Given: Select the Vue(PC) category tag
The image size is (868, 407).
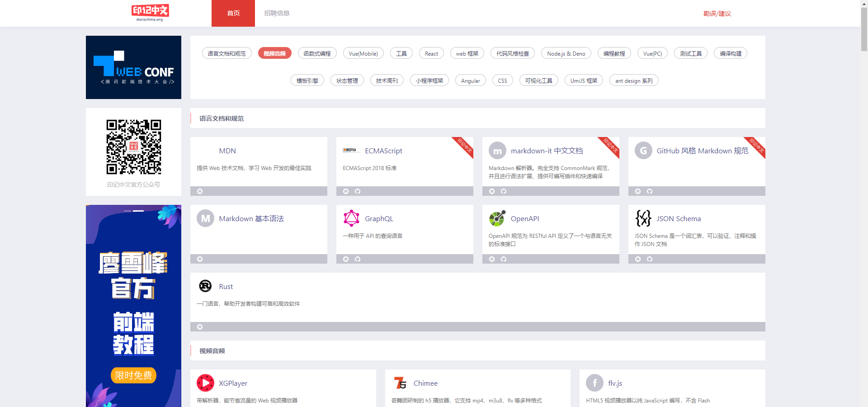Looking at the screenshot, I should coord(652,53).
